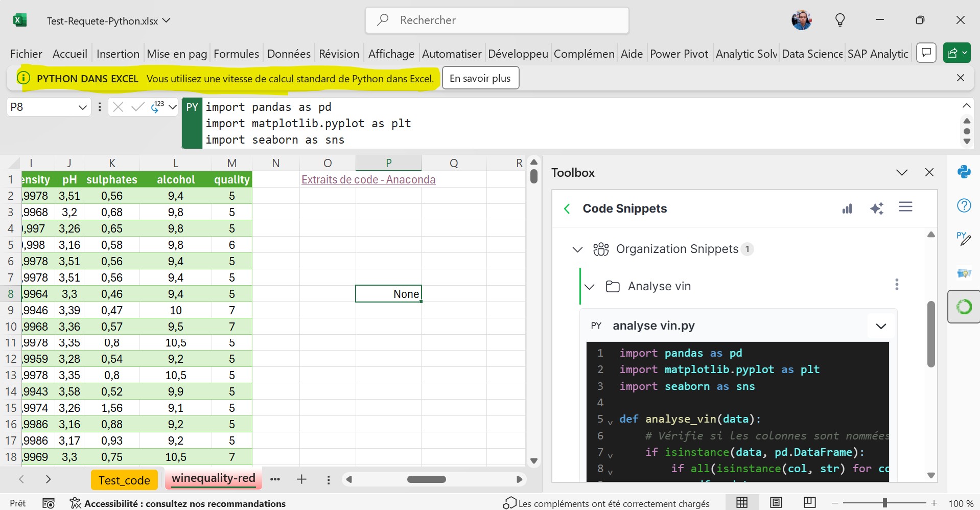Screen dimensions: 980x510
Task: Click the previous sheet navigation arrow
Action: tap(21, 479)
